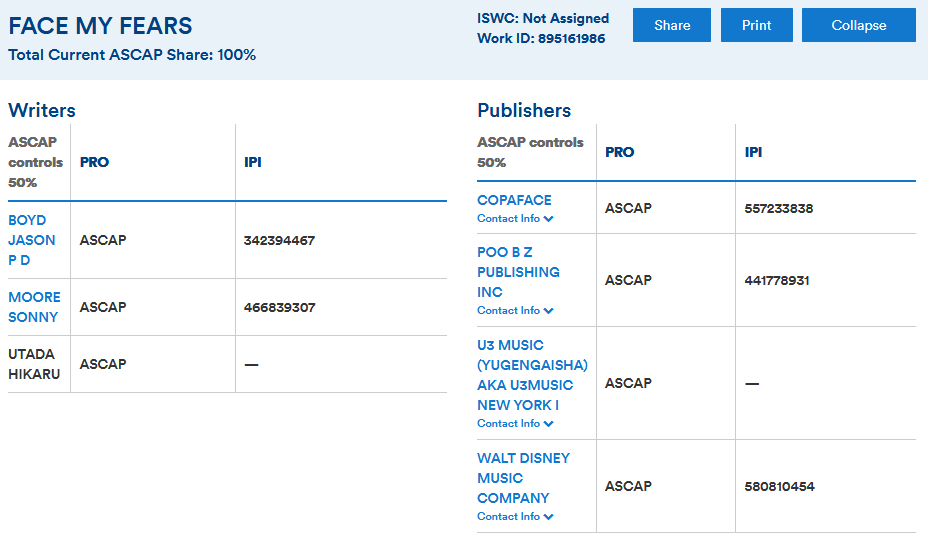Click the FACE MY FEARS title heading

coord(100,27)
